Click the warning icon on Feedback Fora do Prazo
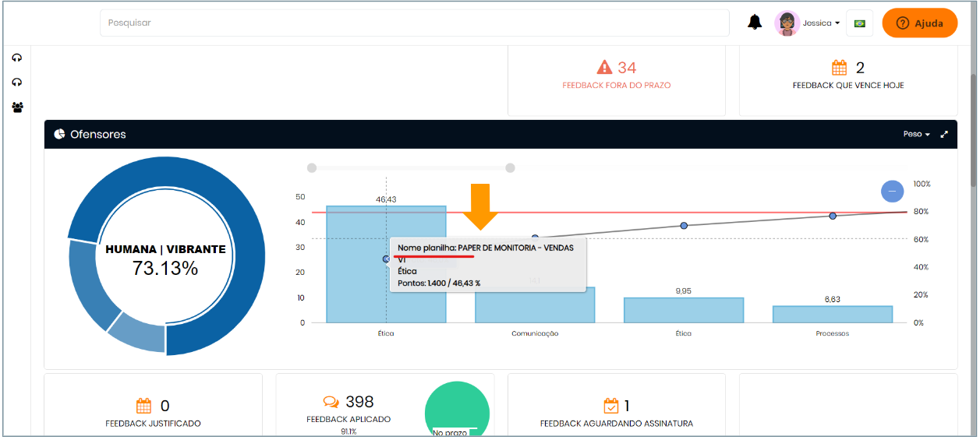The image size is (980, 440). pyautogui.click(x=604, y=68)
